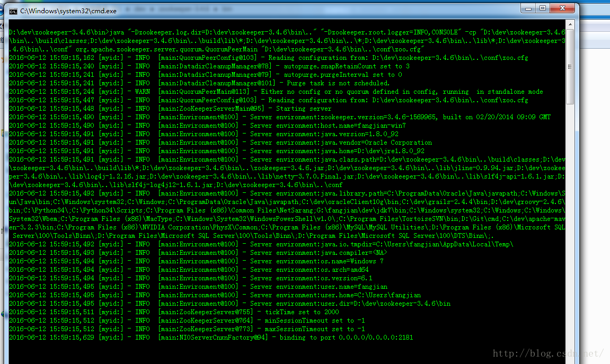Viewport: 610px width, 364px height.
Task: Click 'os.name=Windows 7' environment text
Action: (x=352, y=261)
